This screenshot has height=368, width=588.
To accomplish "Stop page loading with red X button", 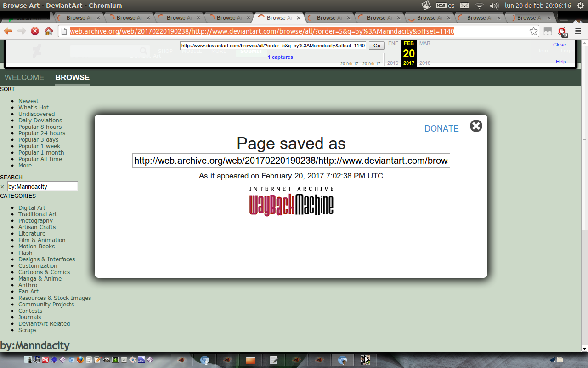I will pyautogui.click(x=35, y=31).
